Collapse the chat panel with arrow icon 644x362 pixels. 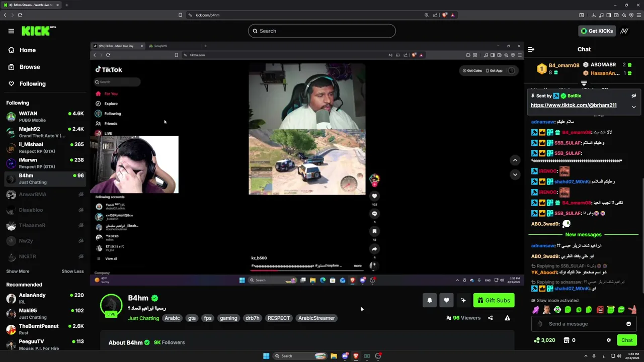point(531,49)
